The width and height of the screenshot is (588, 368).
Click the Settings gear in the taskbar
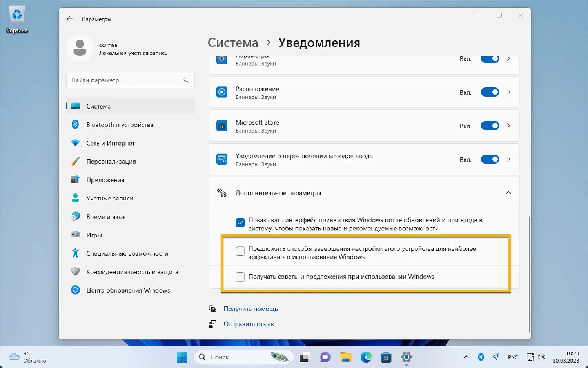click(407, 357)
